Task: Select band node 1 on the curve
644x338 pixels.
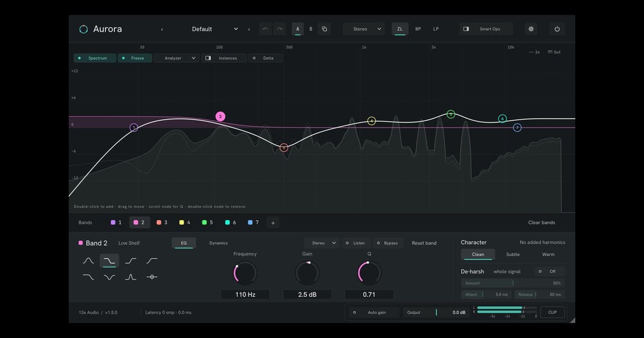Action: pos(134,127)
